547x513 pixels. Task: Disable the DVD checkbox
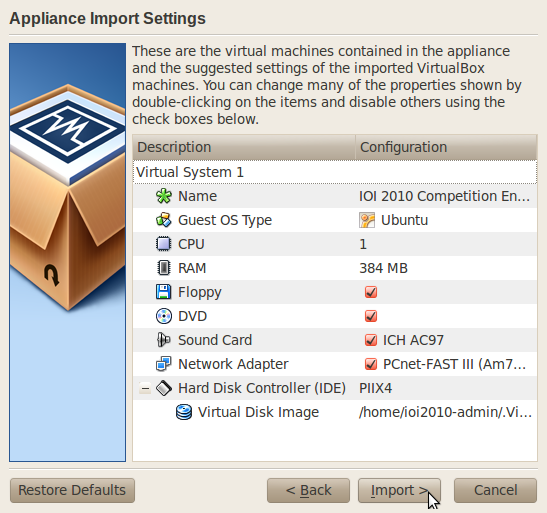(x=371, y=316)
